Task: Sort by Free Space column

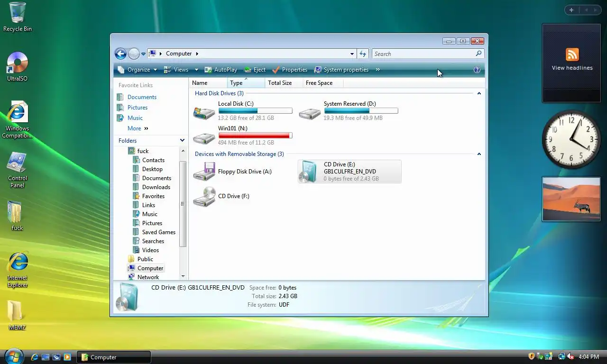Action: (322, 83)
